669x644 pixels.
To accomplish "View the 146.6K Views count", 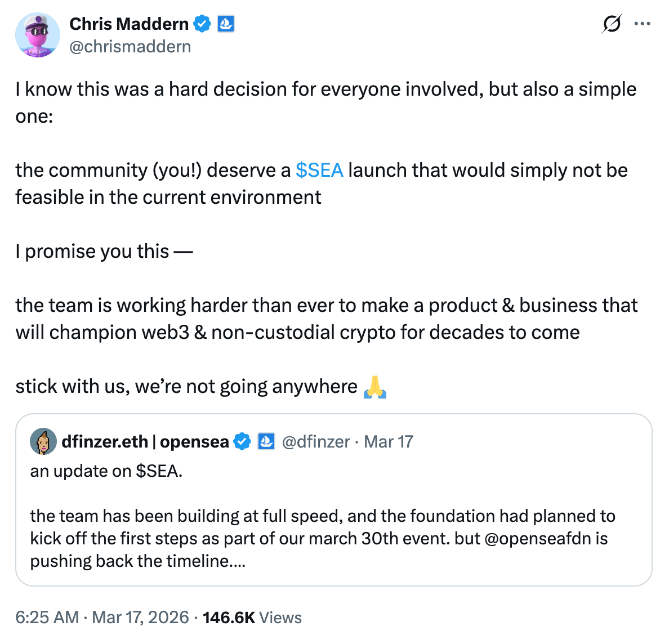I will click(252, 618).
